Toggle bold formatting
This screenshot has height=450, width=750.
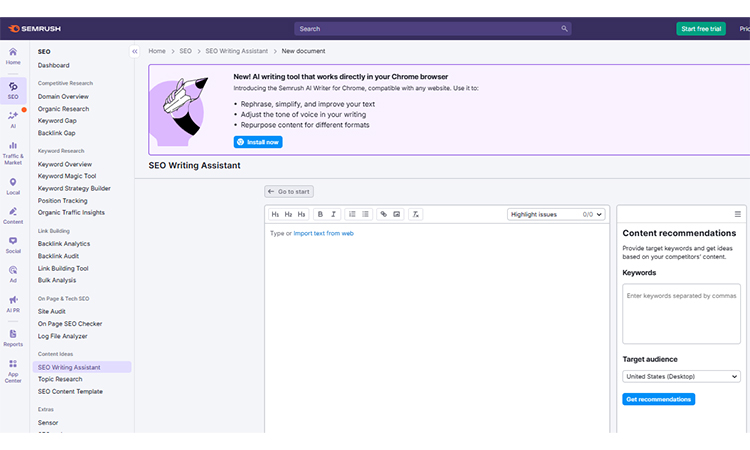[320, 214]
